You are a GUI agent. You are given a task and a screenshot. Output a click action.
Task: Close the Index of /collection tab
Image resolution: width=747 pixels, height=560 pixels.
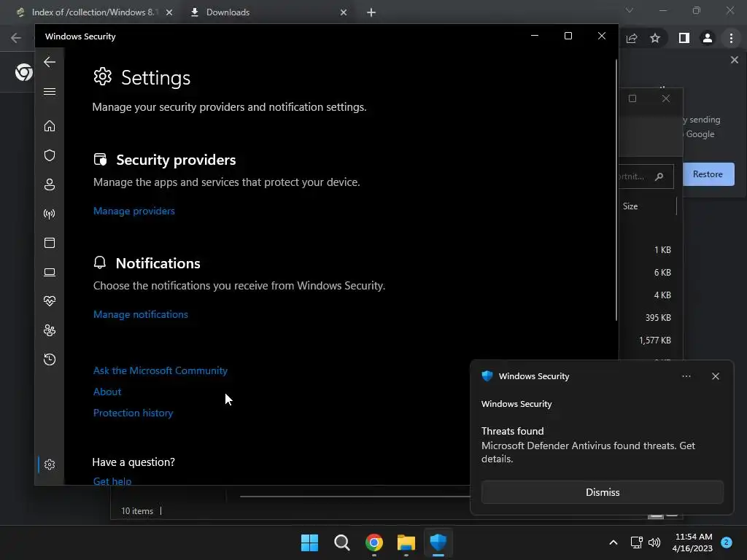click(x=169, y=12)
